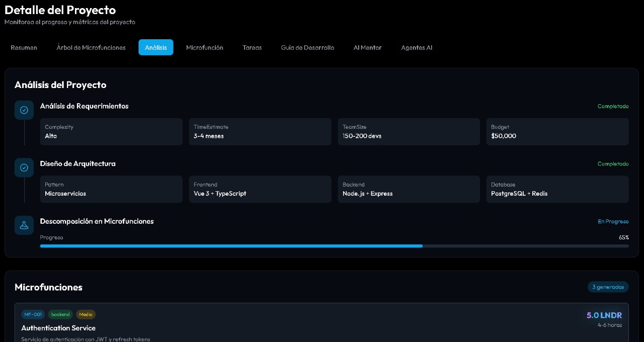Screen dimensions: 644x342
Task: Click the 'Descomposición en Microfunciones' heading
Action: [97, 221]
